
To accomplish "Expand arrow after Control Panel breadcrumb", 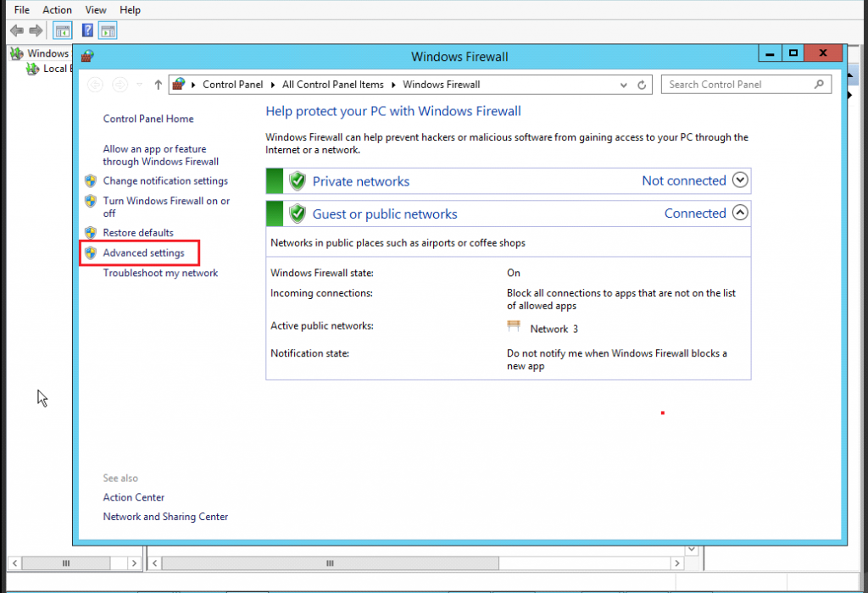I will (273, 85).
